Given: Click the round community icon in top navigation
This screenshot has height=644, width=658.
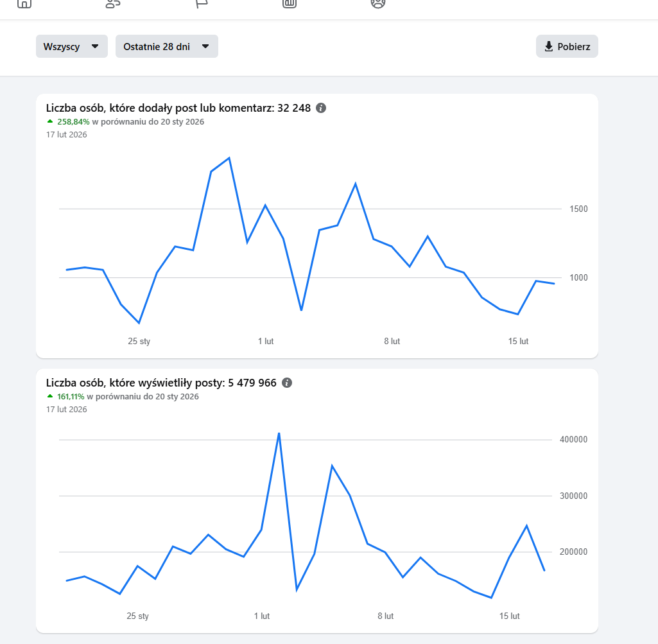Looking at the screenshot, I should coord(377,3).
